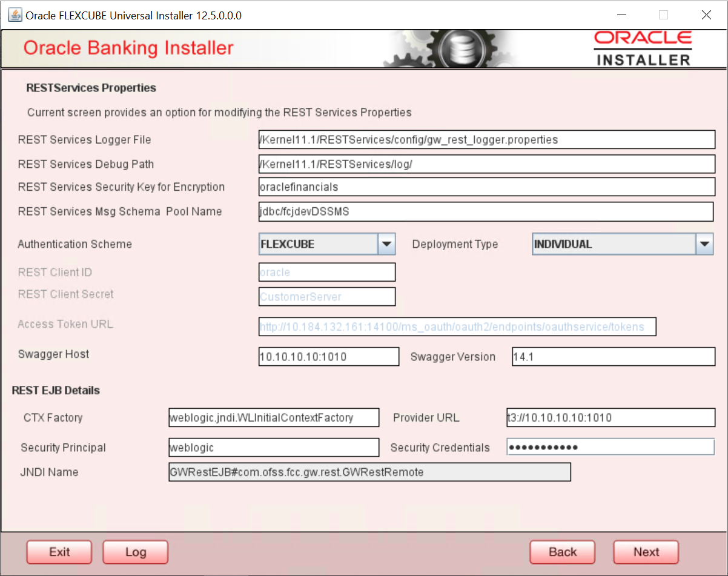The width and height of the screenshot is (728, 576).
Task: Click the JNDI Name field
Action: coord(370,472)
